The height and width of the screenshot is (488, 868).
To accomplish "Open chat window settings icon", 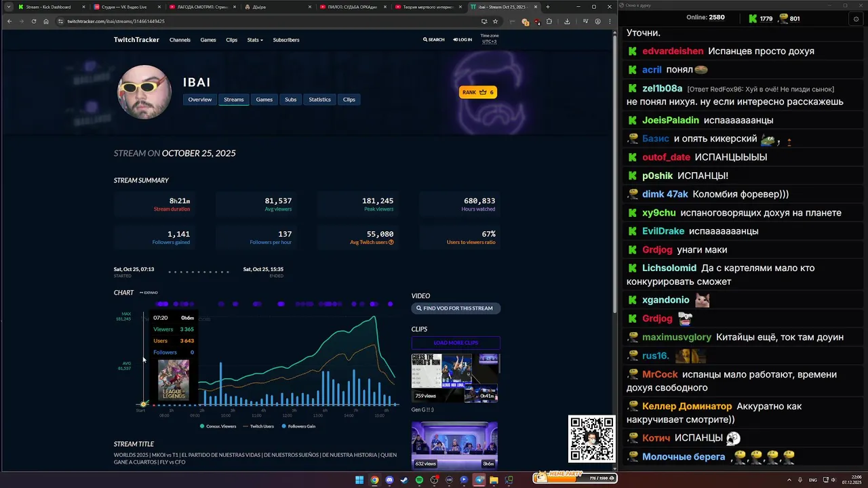I will (856, 19).
